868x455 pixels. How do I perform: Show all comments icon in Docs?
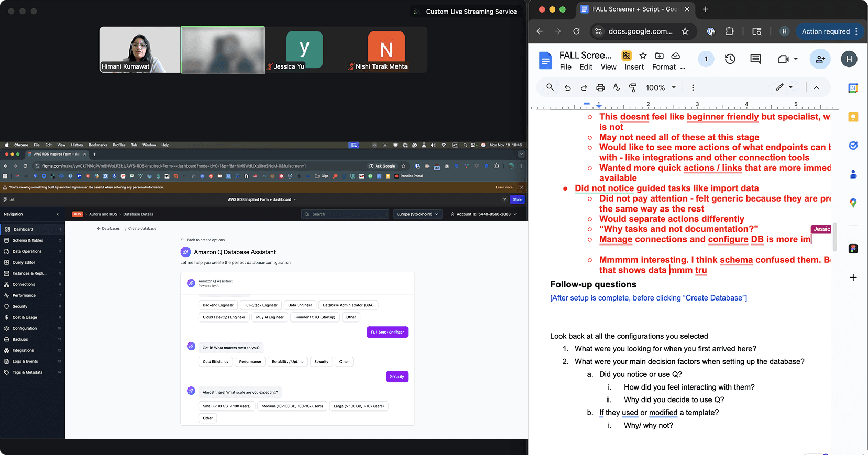755,59
